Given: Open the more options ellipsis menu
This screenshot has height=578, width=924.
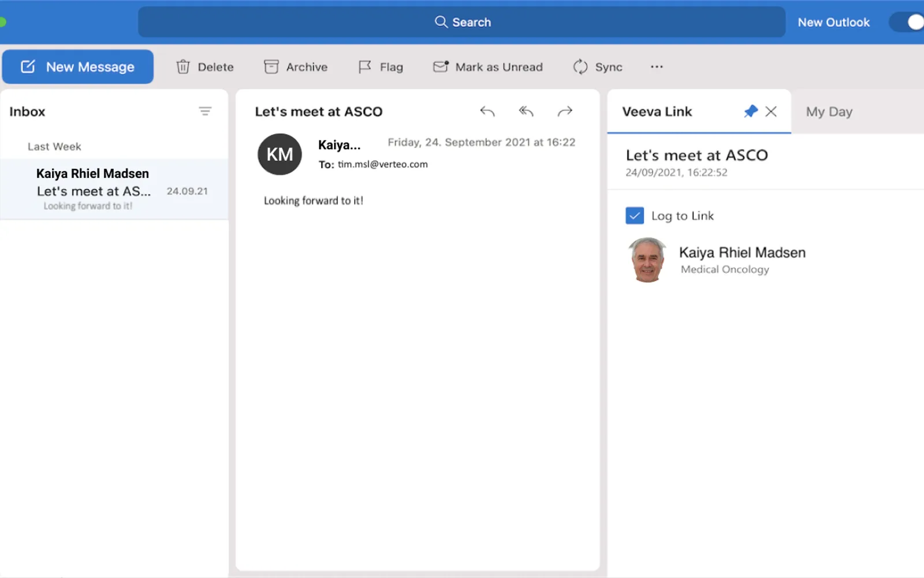Looking at the screenshot, I should tap(657, 67).
